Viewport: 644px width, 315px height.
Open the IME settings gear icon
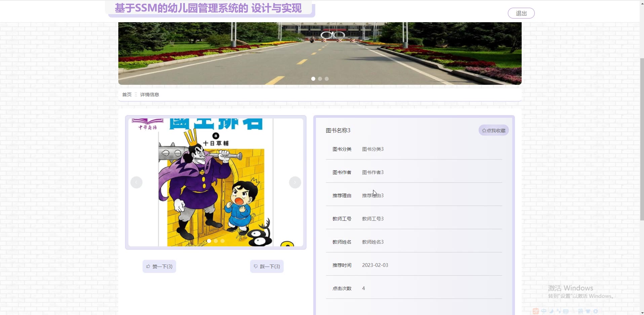click(x=595, y=311)
